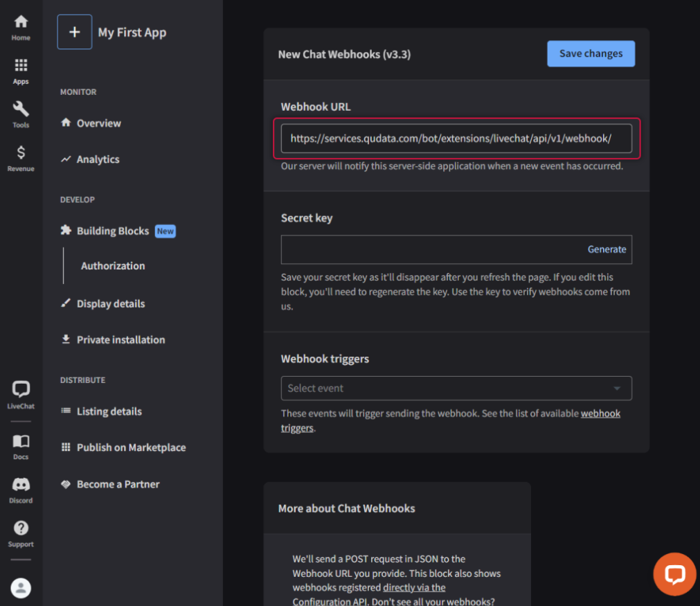Click the plus button beside My First App
The image size is (700, 606).
pyautogui.click(x=75, y=33)
